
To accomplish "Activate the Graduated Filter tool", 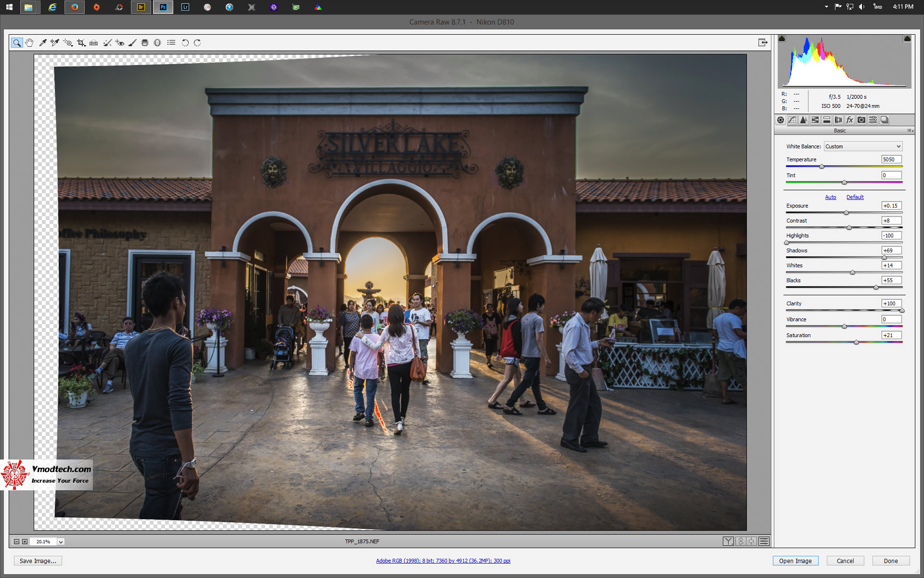I will [x=145, y=43].
